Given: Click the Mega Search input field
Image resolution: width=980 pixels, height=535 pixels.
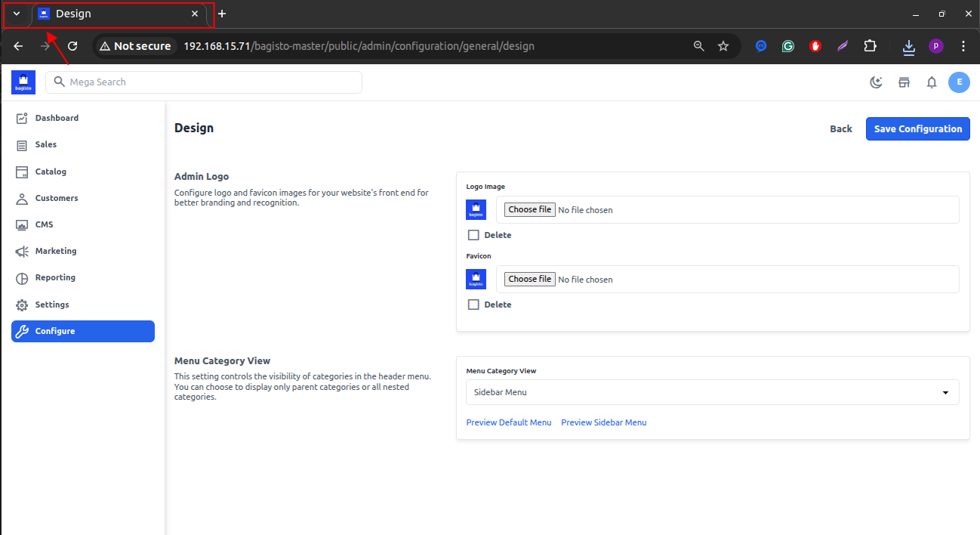Looking at the screenshot, I should pos(204,82).
